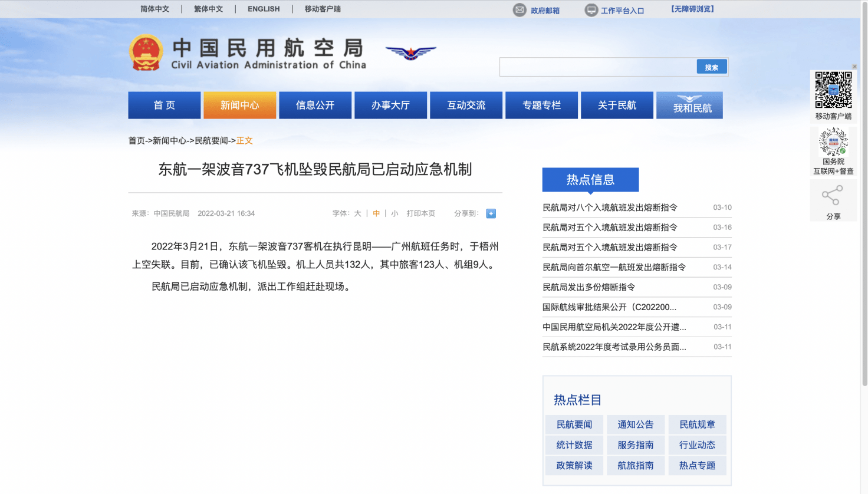This screenshot has height=494, width=868.
Task: Set font size to 中
Action: (376, 213)
